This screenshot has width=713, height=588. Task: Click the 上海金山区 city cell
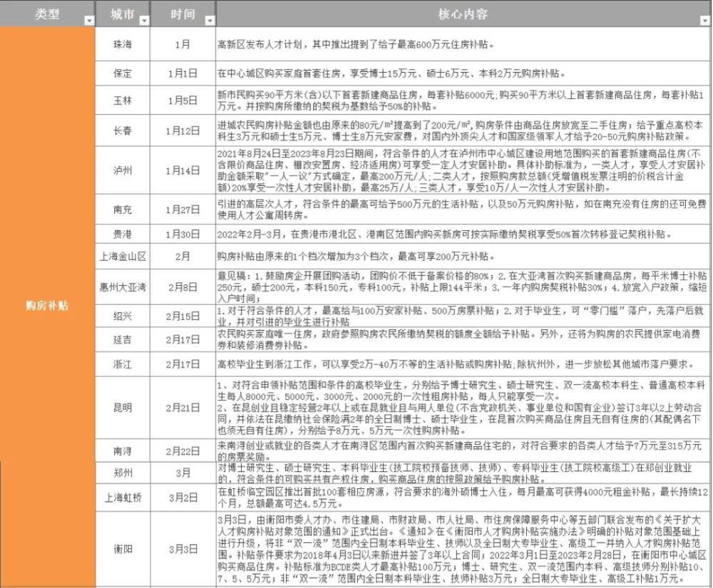point(123,257)
